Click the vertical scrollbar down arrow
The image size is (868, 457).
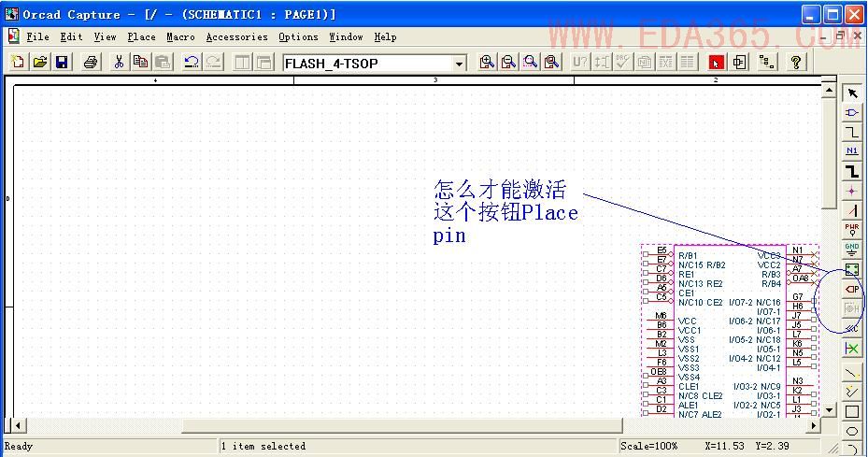(829, 410)
